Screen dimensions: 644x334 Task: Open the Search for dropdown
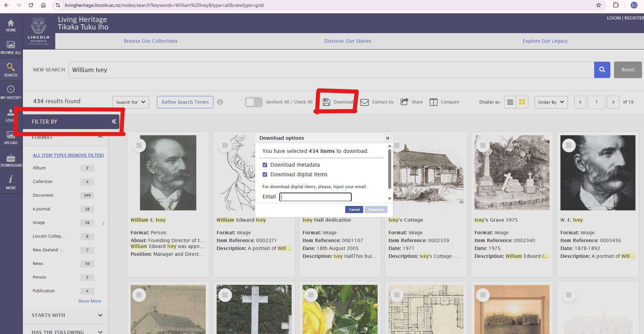pyautogui.click(x=131, y=102)
